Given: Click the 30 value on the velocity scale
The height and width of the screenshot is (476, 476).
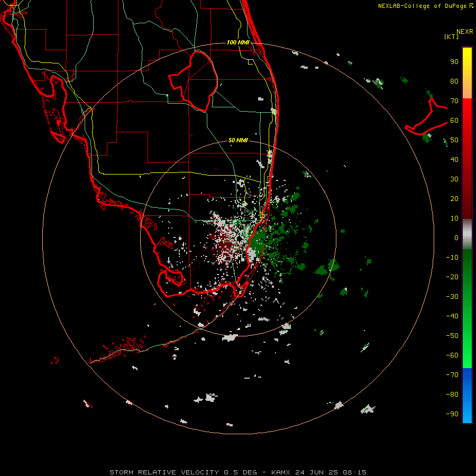Looking at the screenshot, I should (x=454, y=179).
